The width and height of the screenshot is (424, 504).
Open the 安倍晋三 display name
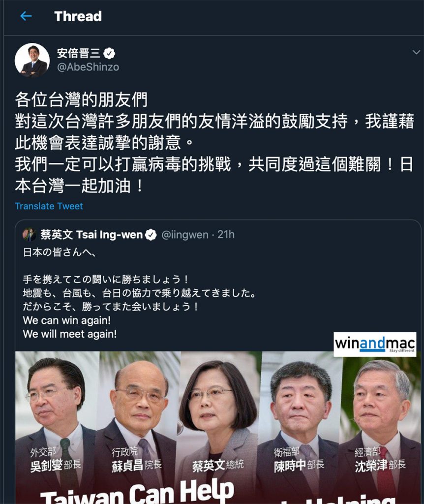point(79,53)
